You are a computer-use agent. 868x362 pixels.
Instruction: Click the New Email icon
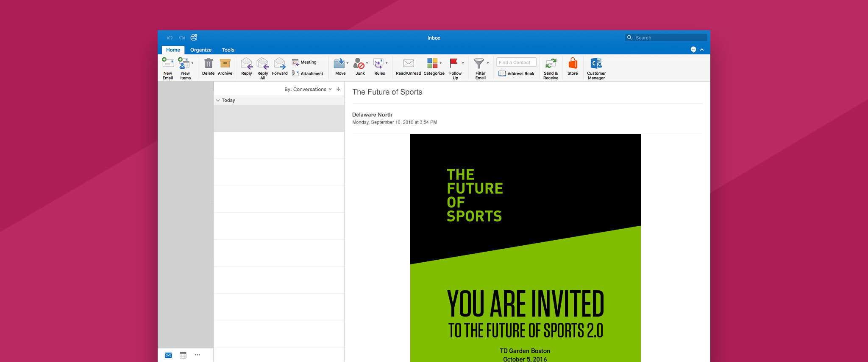click(x=168, y=63)
